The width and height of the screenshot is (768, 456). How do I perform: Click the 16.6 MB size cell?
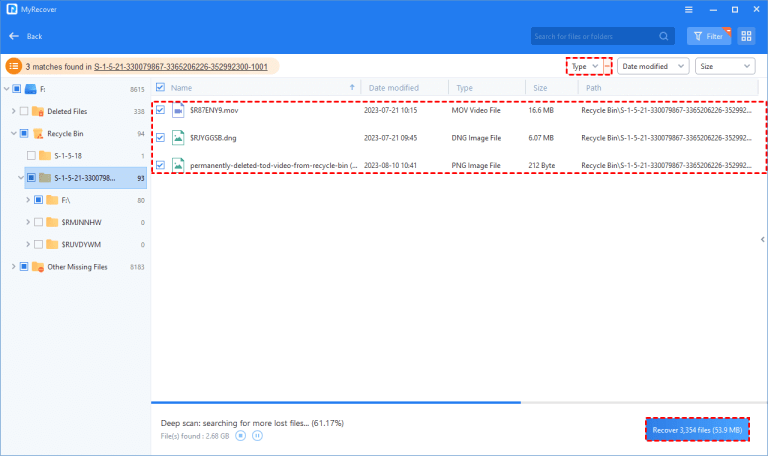[541, 110]
